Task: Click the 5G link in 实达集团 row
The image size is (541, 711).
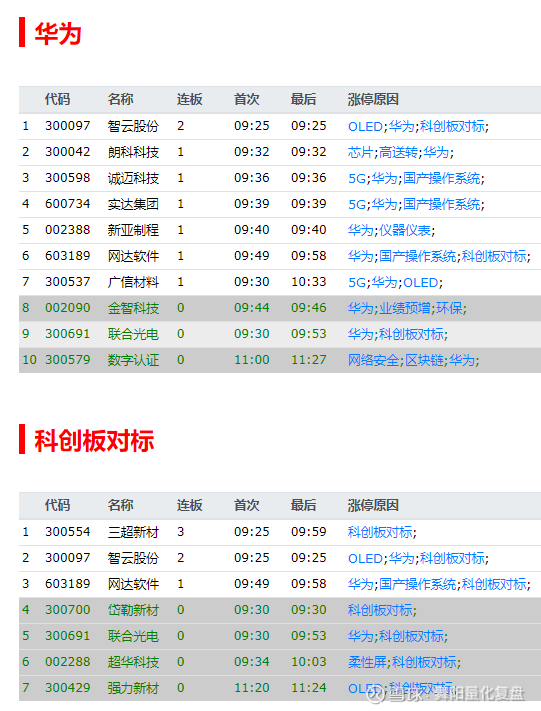Action: (356, 204)
